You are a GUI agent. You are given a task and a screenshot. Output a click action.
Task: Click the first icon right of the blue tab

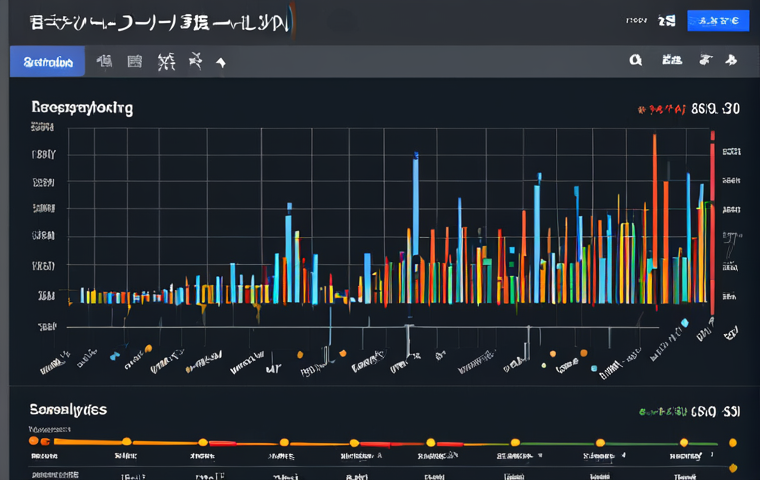point(104,62)
